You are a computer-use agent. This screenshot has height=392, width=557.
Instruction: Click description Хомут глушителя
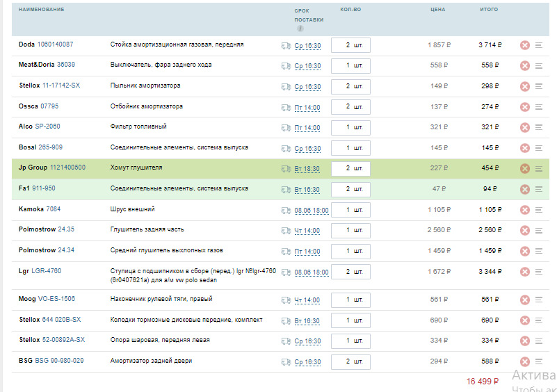pyautogui.click(x=136, y=168)
